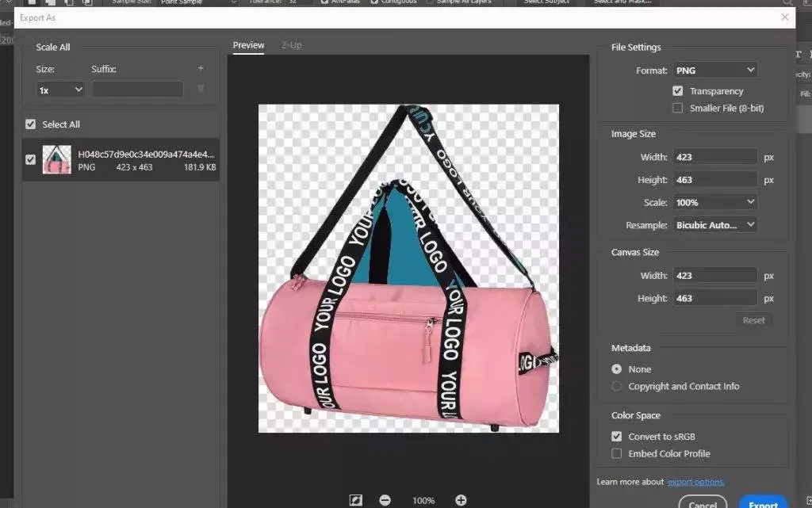Open the Format dropdown showing PNG

coord(714,70)
